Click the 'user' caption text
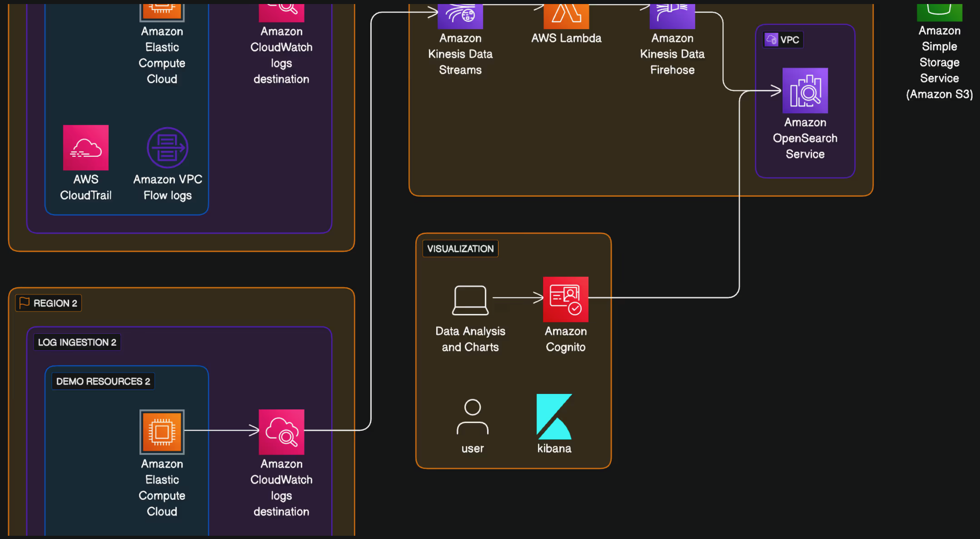The image size is (980, 539). (x=473, y=448)
